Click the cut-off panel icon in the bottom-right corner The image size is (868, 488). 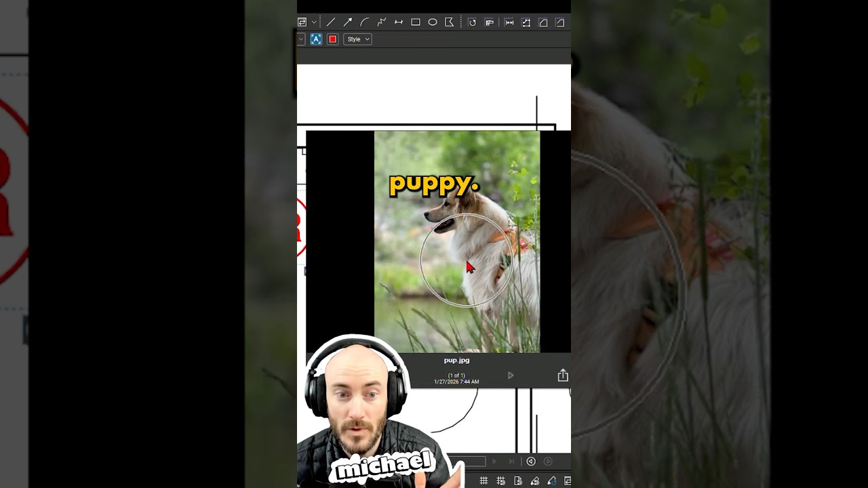(567, 481)
